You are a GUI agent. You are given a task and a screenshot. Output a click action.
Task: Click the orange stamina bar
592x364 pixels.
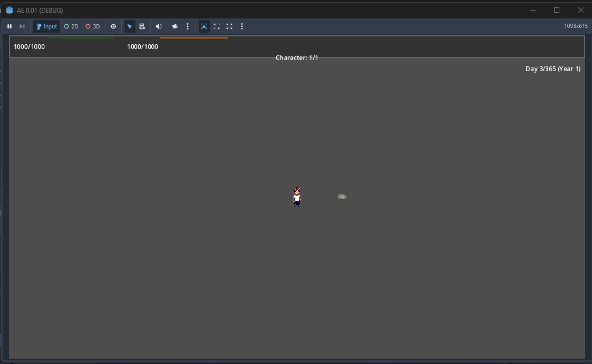pos(193,38)
